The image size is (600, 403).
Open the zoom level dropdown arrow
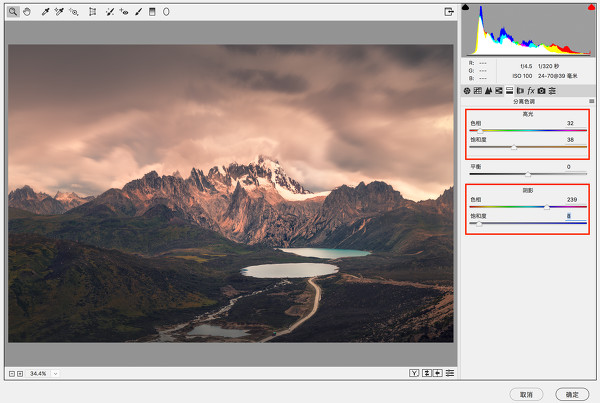[55, 374]
